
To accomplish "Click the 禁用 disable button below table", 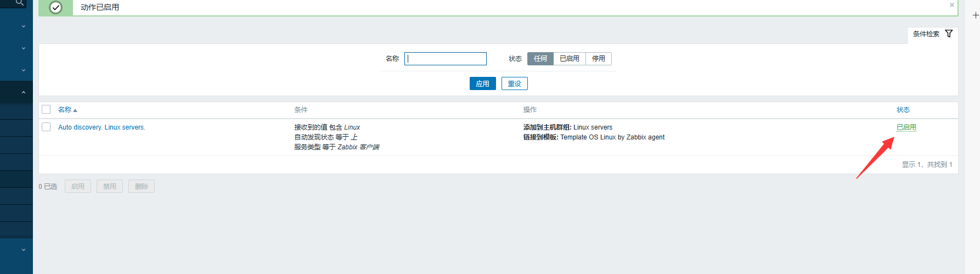I will point(110,186).
